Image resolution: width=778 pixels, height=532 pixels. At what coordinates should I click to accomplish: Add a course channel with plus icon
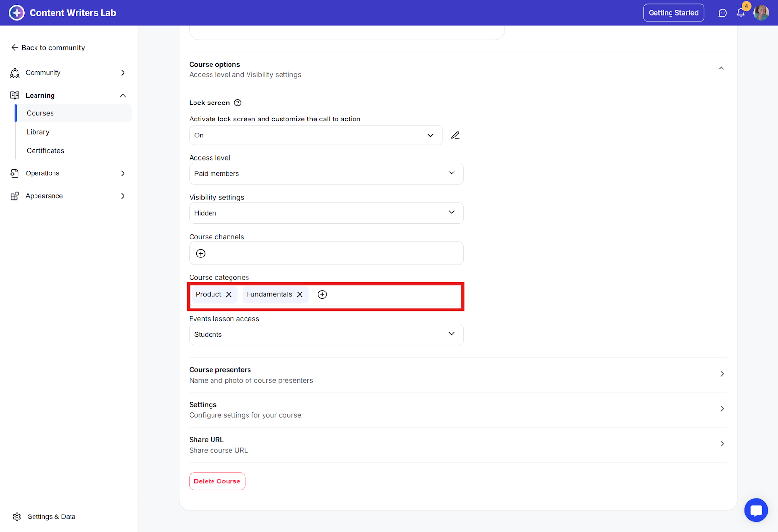[201, 254]
